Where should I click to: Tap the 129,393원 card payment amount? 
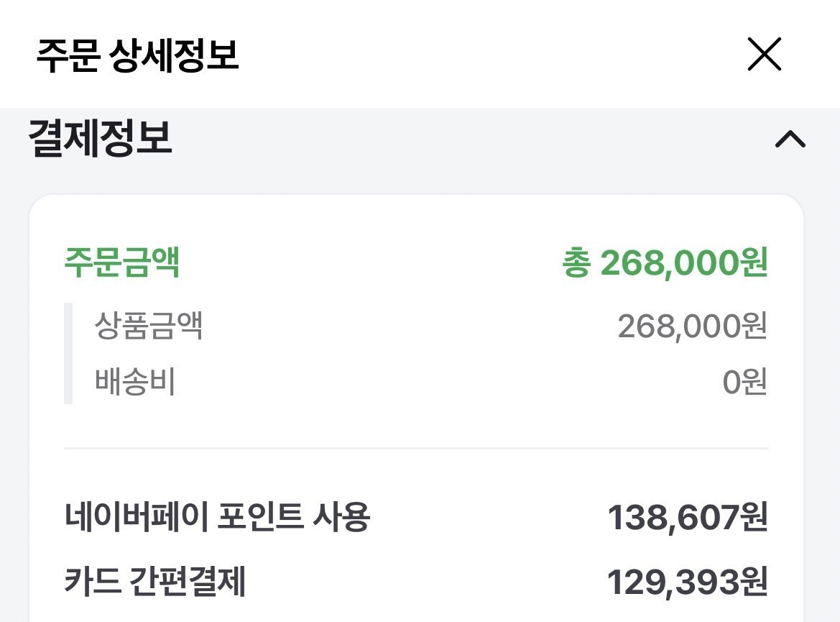687,582
